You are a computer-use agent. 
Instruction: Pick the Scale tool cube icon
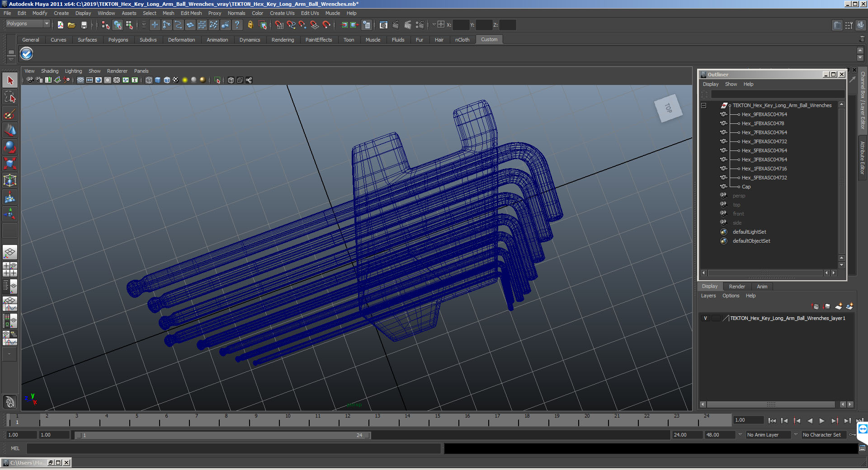10,163
